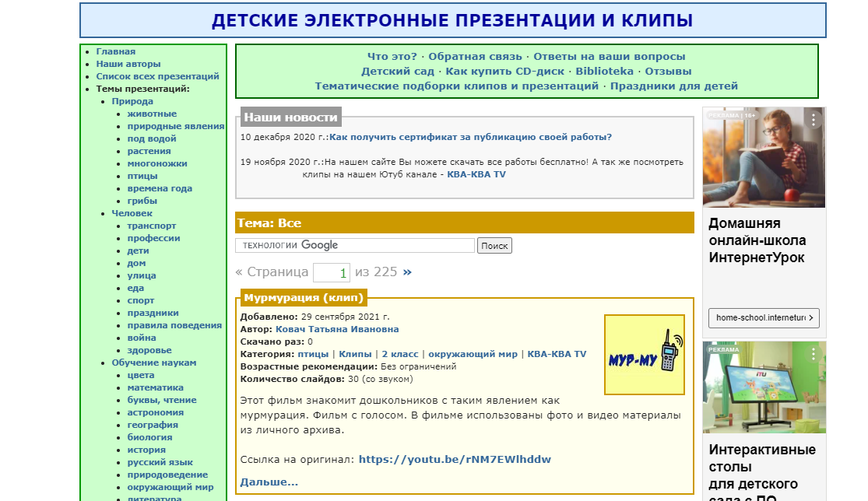Select география category
Viewport: 868px width, 501px height.
153,425
